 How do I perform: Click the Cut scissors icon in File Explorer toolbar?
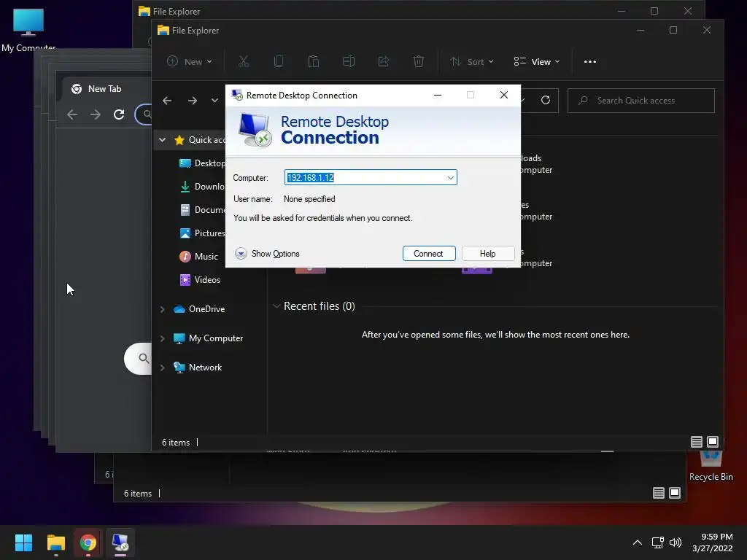pyautogui.click(x=244, y=61)
